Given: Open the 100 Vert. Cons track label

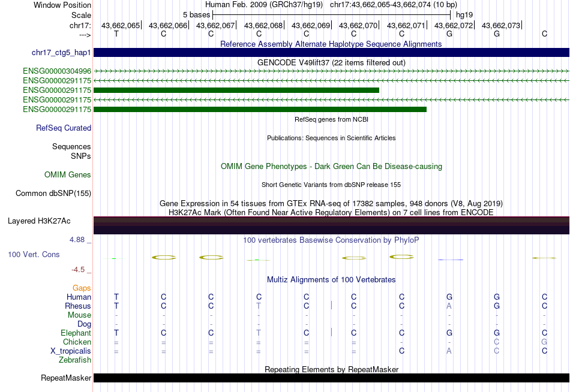Looking at the screenshot, I should tap(34, 254).
